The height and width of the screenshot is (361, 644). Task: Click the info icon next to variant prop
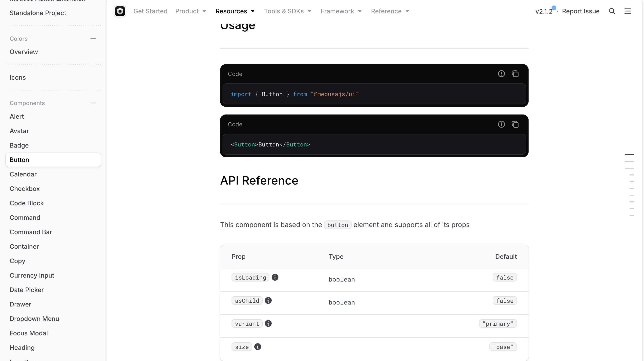[268, 323]
